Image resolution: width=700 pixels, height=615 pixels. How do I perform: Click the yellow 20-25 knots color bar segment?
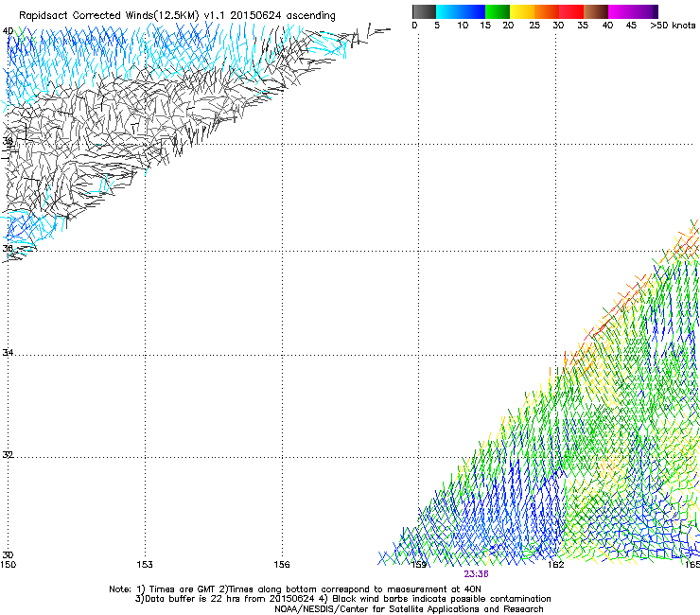pos(522,11)
